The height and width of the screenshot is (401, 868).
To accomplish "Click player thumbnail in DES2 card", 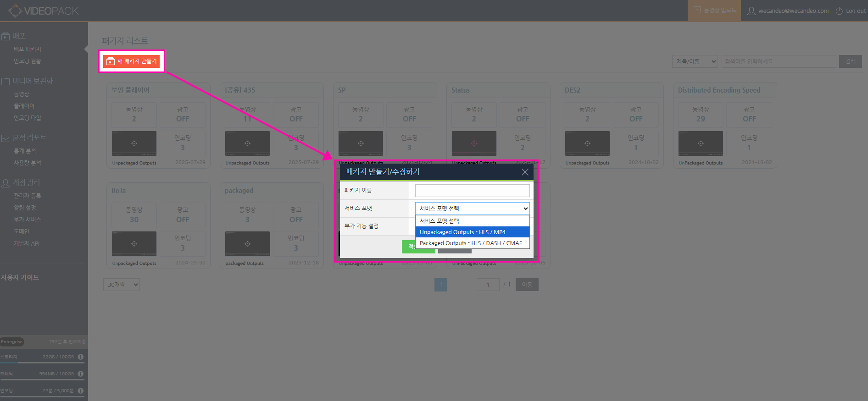I will (x=587, y=143).
